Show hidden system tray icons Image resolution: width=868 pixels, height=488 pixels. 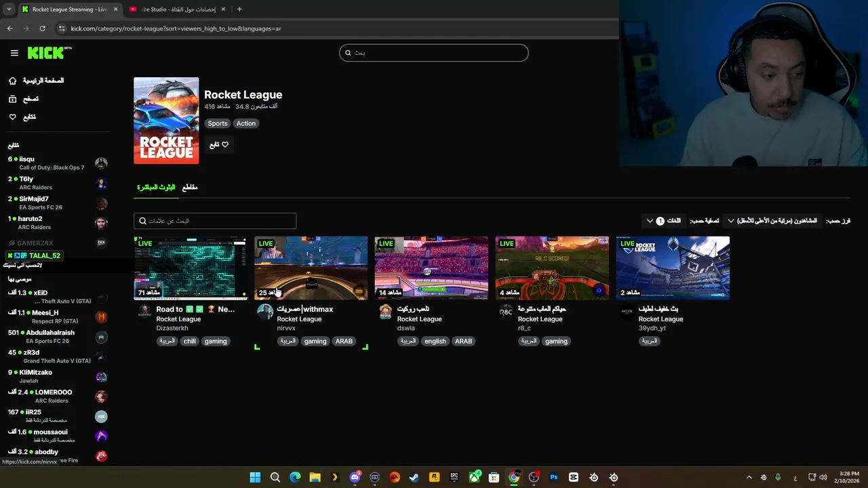click(x=749, y=477)
